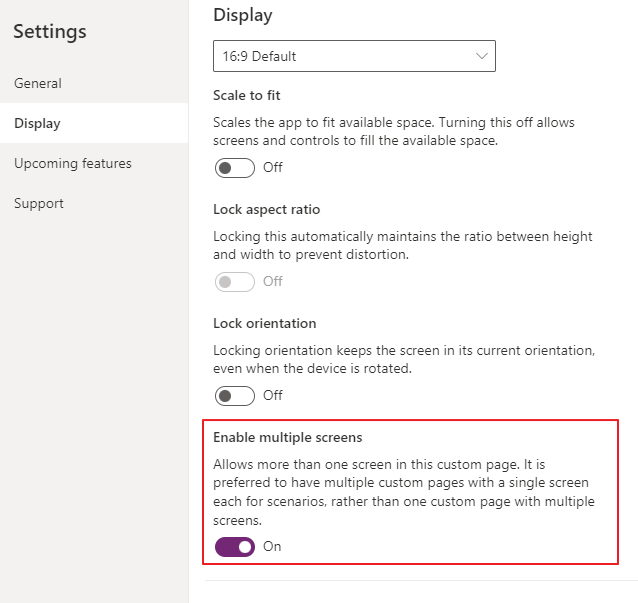Viewport: 638px width, 603px height.
Task: Click the Lock aspect ratio label
Action: pos(266,210)
